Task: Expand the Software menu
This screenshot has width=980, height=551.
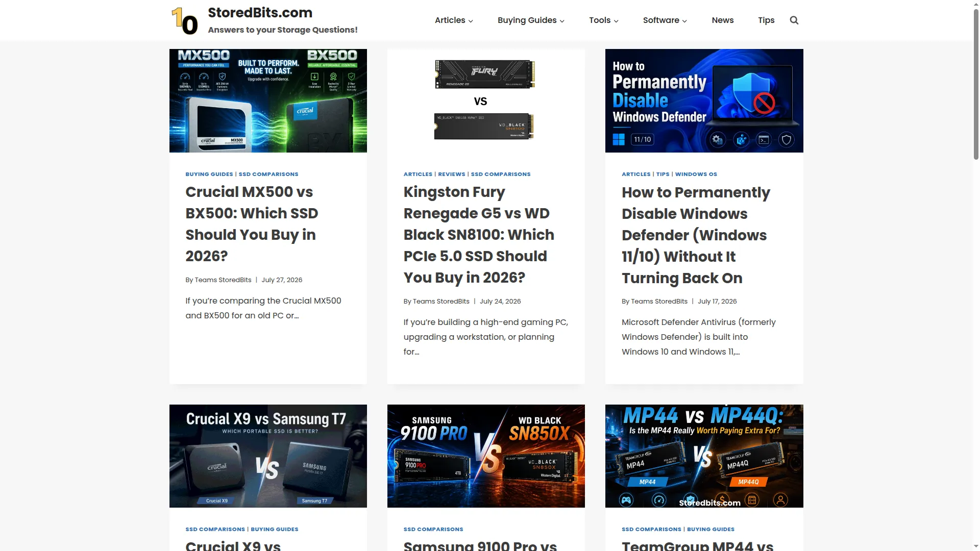Action: (x=665, y=20)
